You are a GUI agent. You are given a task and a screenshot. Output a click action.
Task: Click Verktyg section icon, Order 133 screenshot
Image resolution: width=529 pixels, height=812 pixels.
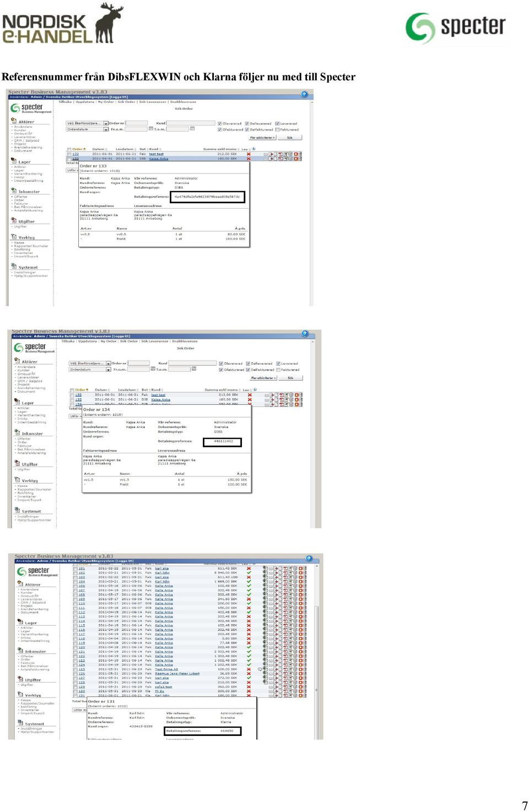tap(14, 237)
